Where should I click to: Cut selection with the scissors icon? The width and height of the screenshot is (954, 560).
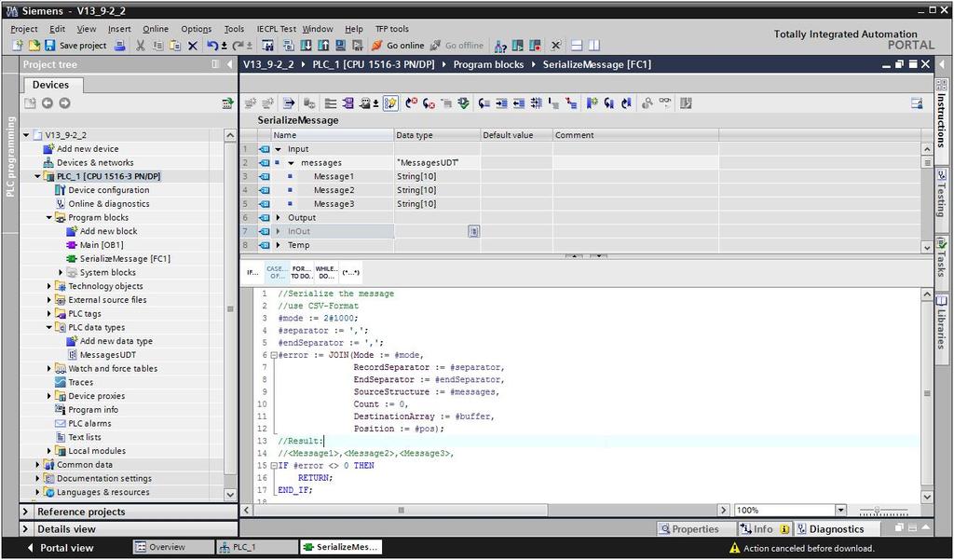click(x=141, y=46)
